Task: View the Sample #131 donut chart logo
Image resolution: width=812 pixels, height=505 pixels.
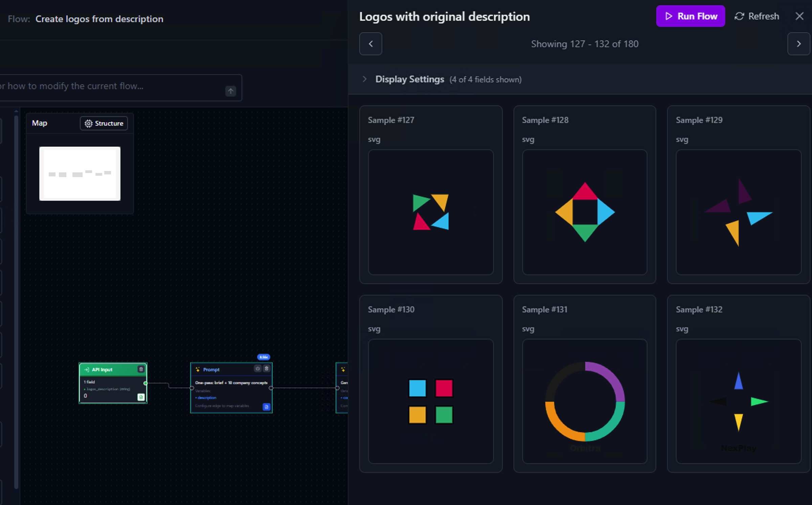Action: [x=584, y=401]
